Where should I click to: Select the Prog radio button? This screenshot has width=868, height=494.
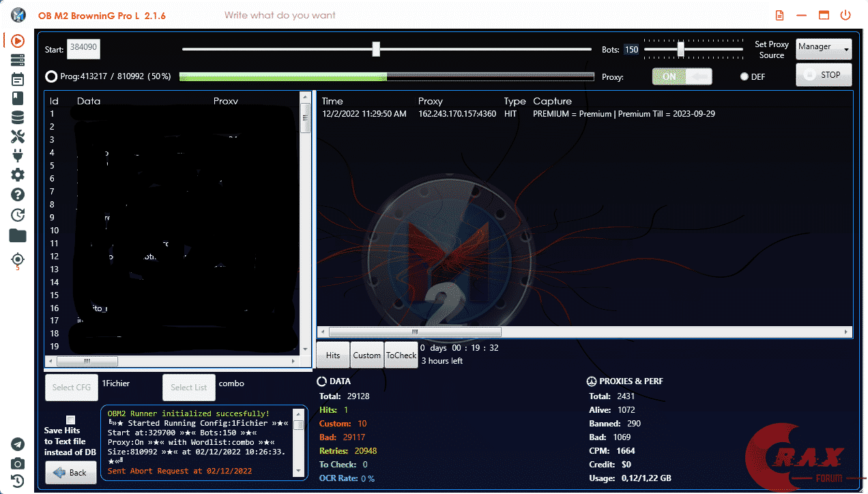click(x=51, y=76)
